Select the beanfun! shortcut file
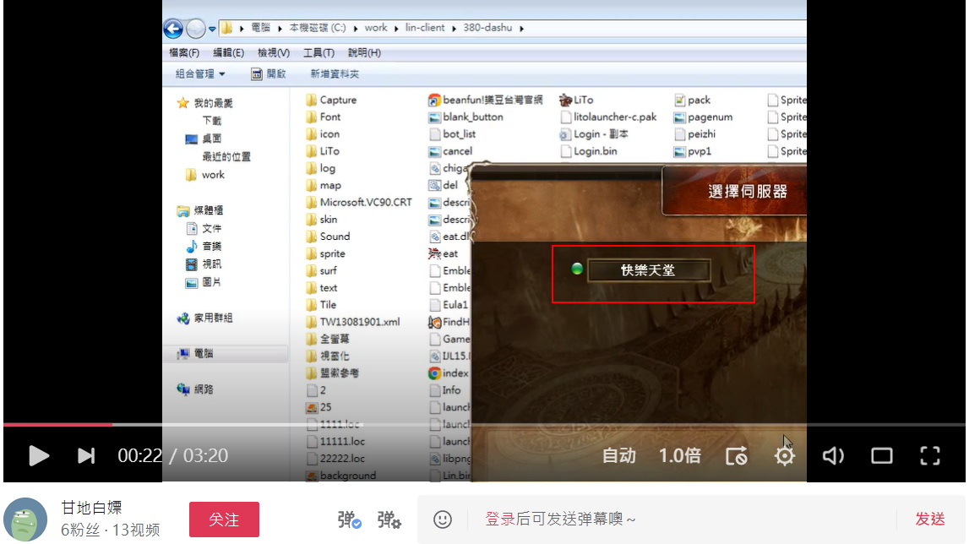980x544 pixels. [485, 100]
